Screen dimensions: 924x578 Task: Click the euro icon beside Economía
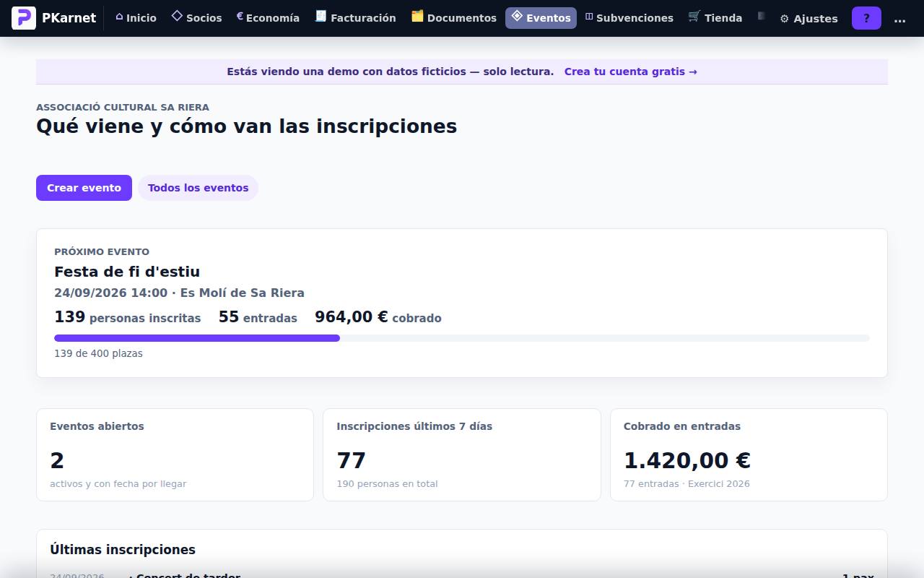click(240, 16)
